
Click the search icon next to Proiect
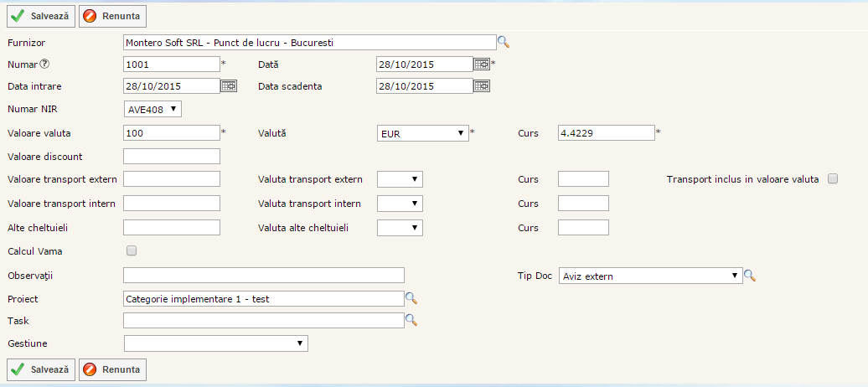(411, 298)
